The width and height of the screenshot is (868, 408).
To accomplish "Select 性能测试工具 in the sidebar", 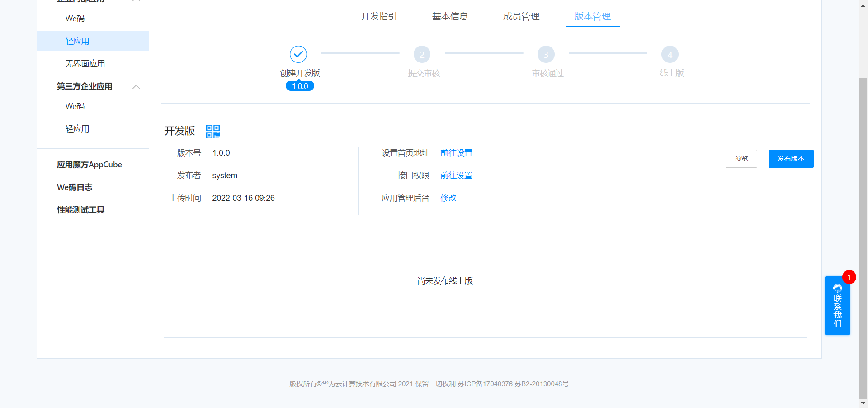I will coord(80,209).
